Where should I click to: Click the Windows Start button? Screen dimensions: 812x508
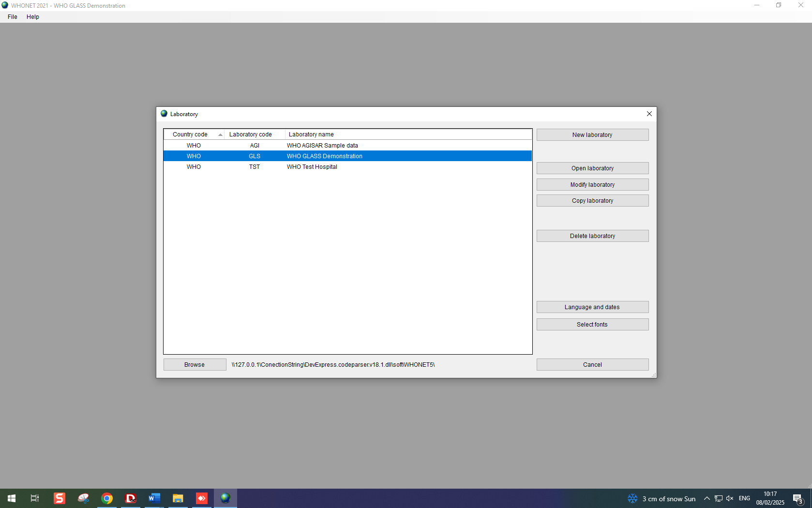point(12,498)
